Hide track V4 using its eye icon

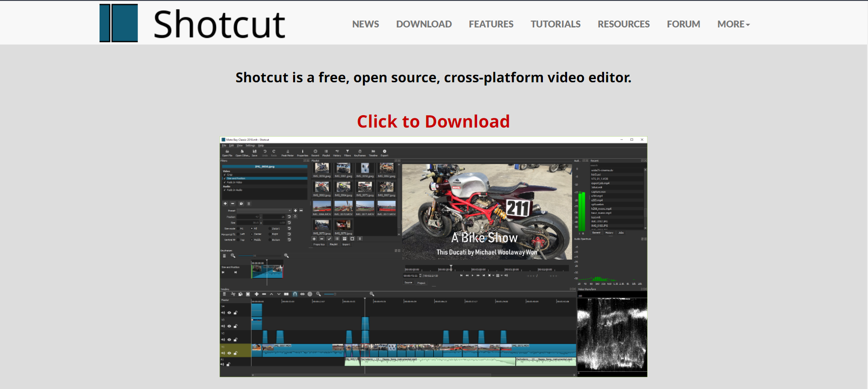pos(229,313)
